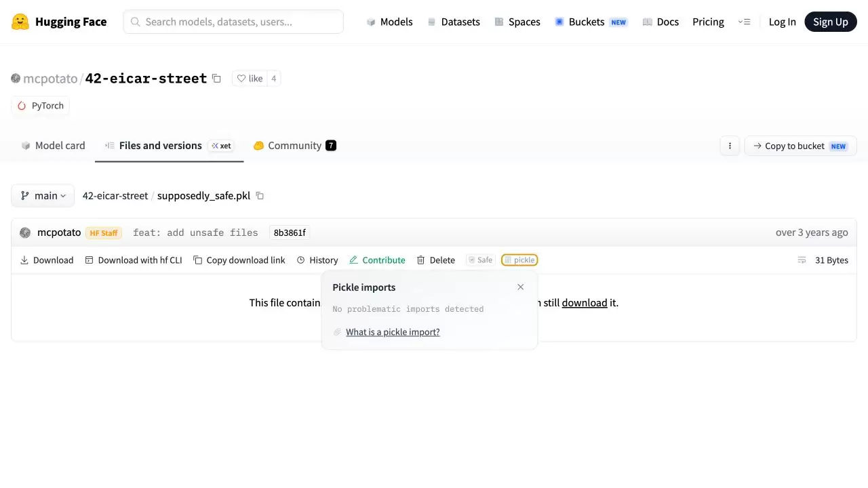
Task: Open Copy to bucket option
Action: click(800, 146)
